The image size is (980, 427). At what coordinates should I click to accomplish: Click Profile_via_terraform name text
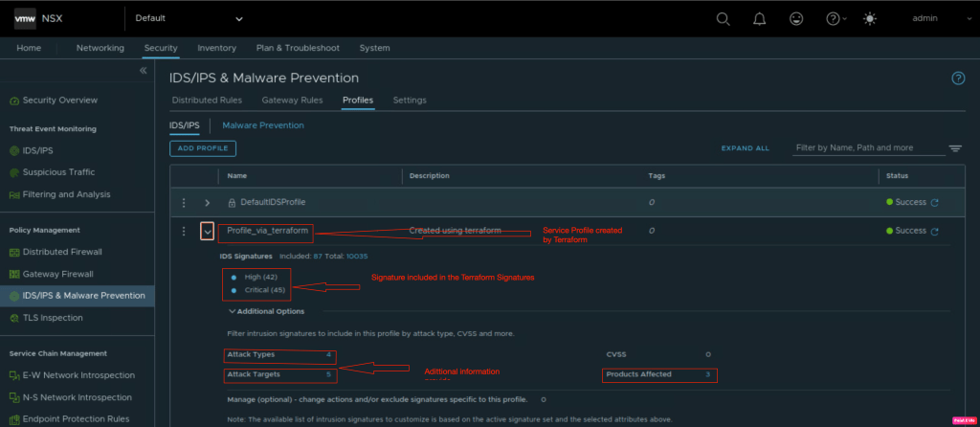[268, 231]
